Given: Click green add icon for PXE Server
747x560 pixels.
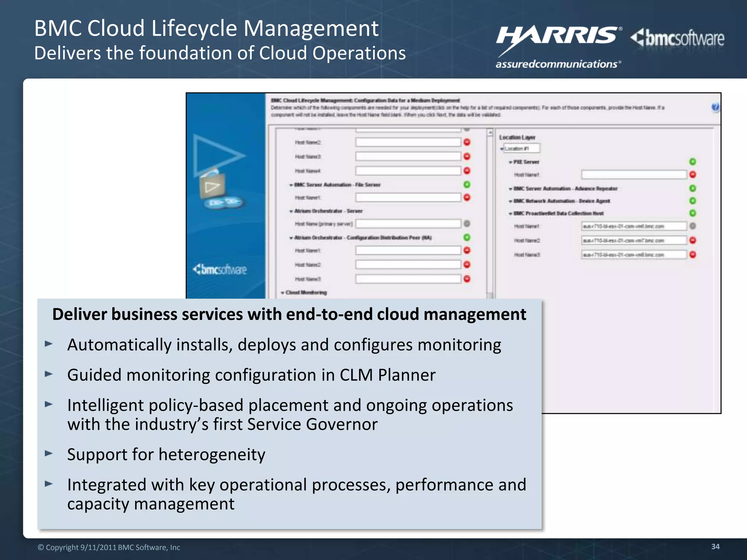Looking at the screenshot, I should [692, 162].
